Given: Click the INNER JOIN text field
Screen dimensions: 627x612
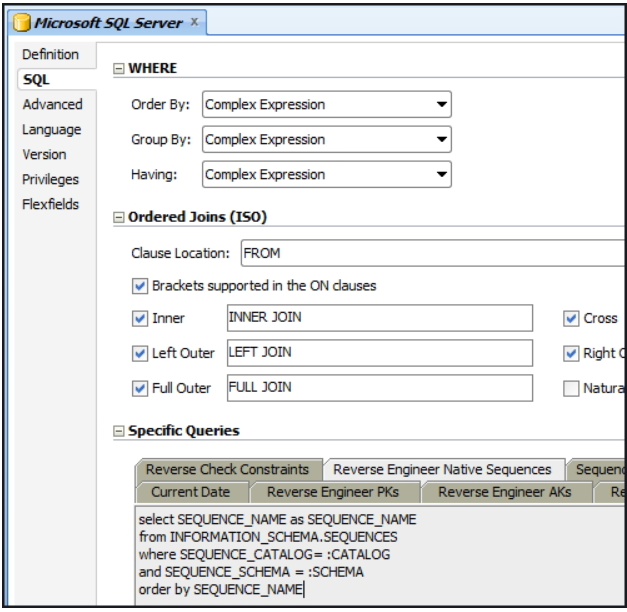Looking at the screenshot, I should [x=380, y=318].
